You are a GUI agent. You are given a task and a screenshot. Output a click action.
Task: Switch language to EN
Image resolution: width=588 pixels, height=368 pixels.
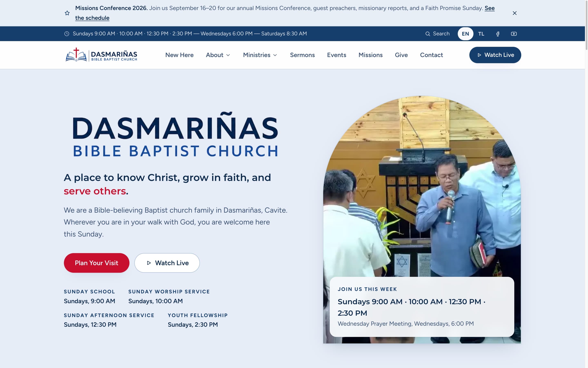click(x=465, y=34)
